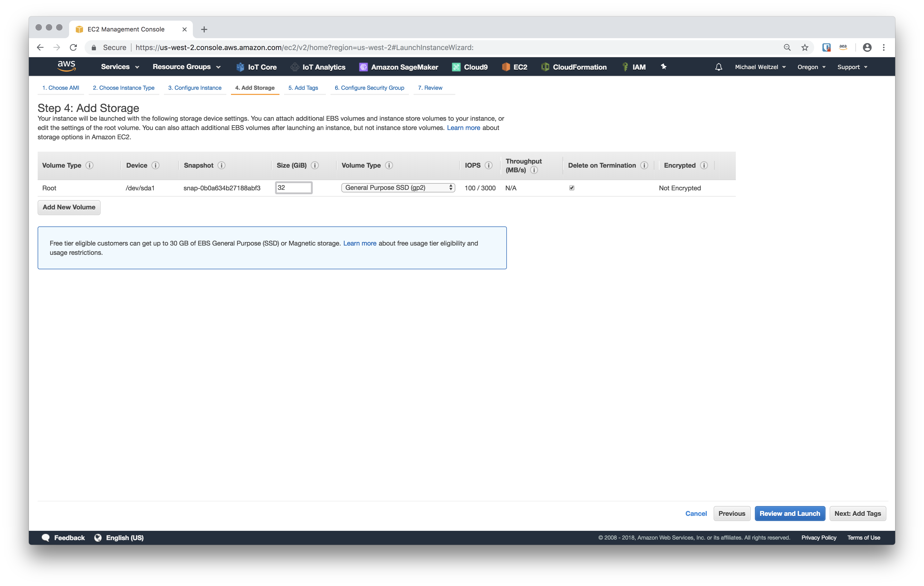Open Cloud9 shortcut in navbar
924x586 pixels.
470,67
